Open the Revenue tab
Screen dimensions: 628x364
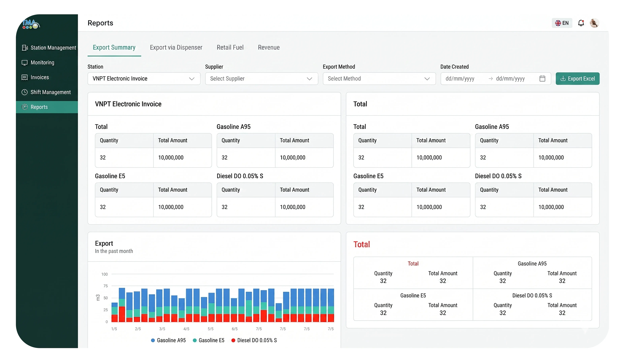click(269, 47)
